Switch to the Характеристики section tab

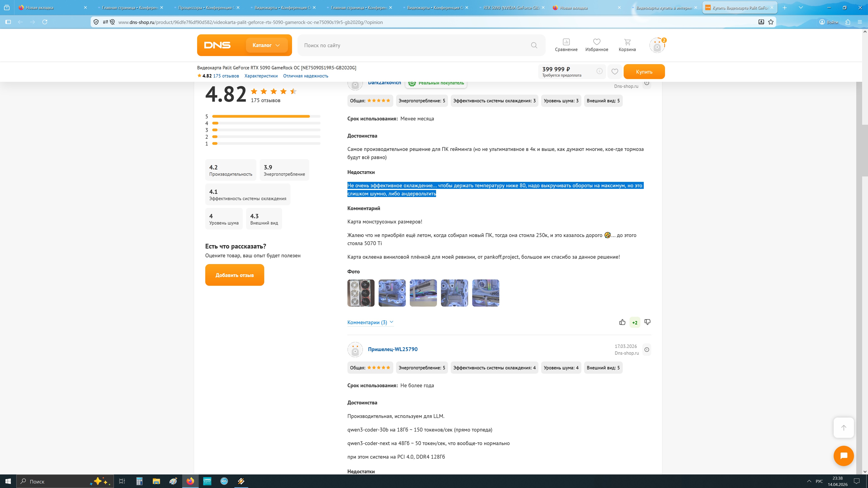[261, 76]
